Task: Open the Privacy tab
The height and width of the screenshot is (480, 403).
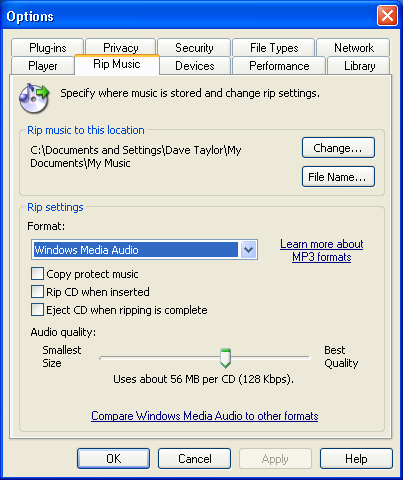Action: (x=120, y=48)
